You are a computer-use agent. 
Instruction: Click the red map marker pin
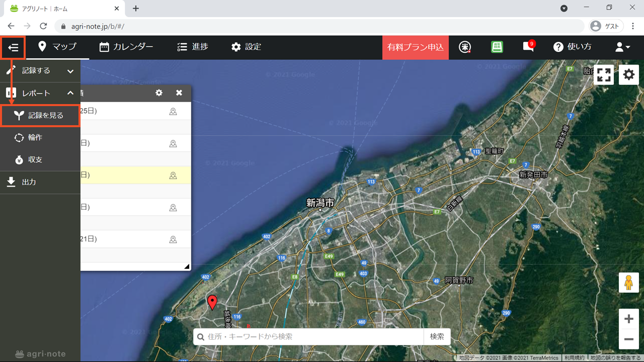212,303
